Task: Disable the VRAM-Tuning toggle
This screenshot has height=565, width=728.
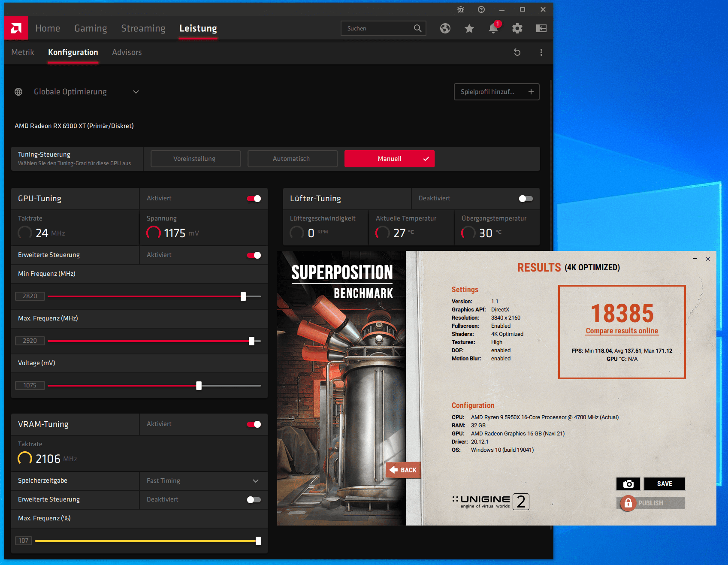Action: [254, 424]
